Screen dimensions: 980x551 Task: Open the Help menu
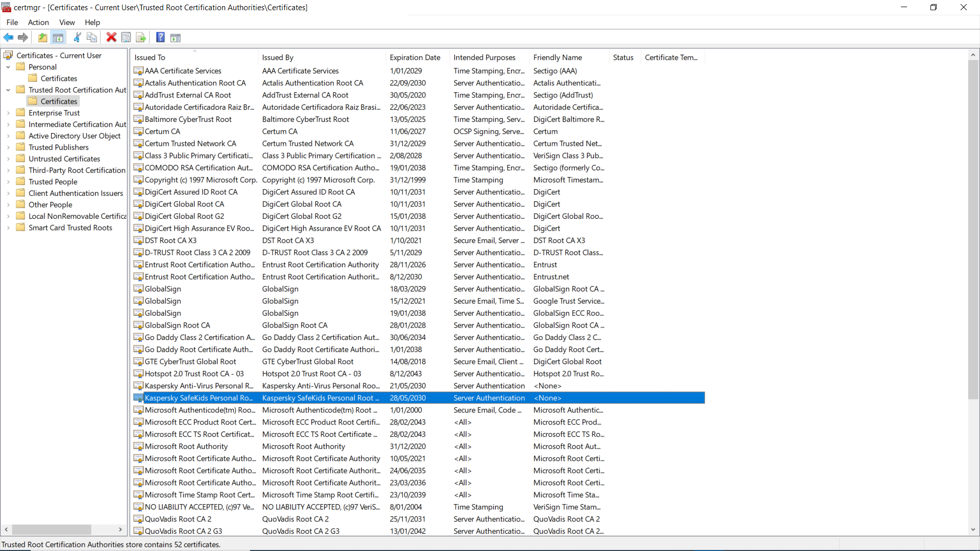(92, 22)
